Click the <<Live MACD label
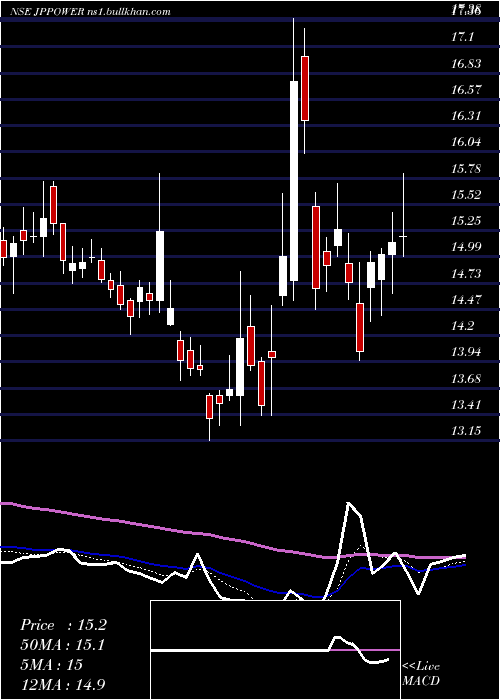The width and height of the screenshot is (500, 700). coord(421,673)
